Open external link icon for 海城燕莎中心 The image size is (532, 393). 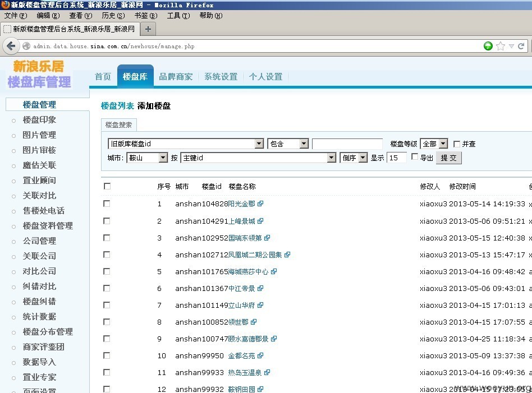(x=274, y=271)
